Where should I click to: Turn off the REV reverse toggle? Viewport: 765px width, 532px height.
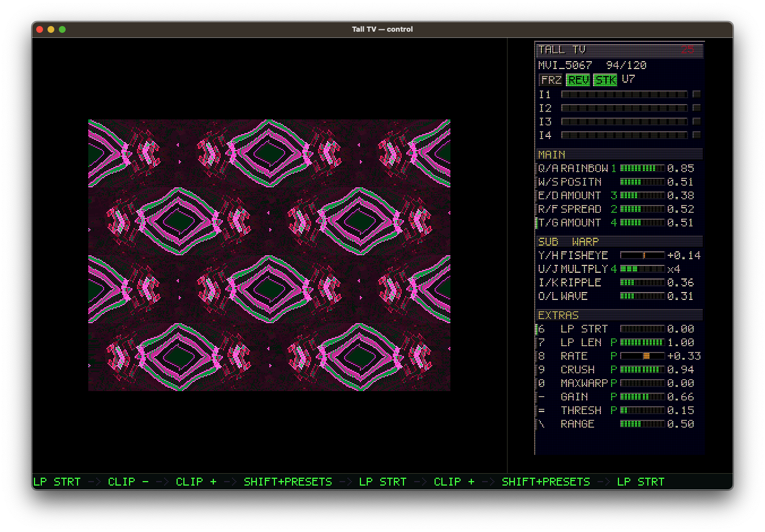578,80
